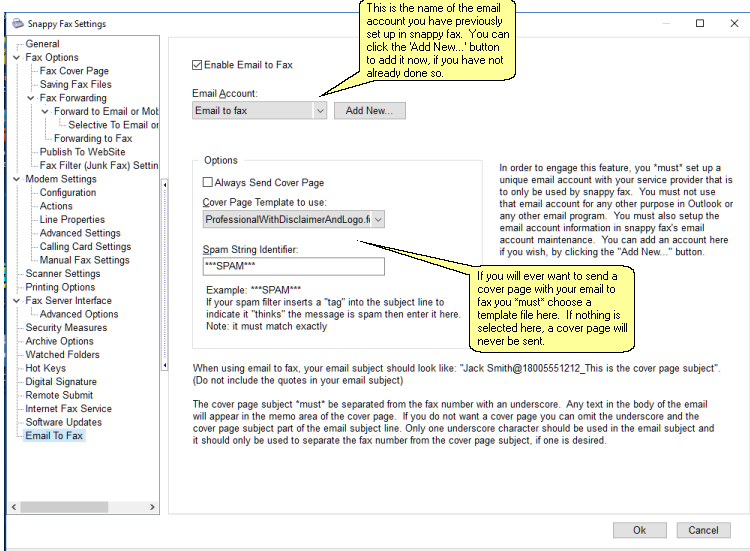Viewport: 750px width, 551px height.
Task: Select Advanced Settings tree item
Action: [80, 233]
